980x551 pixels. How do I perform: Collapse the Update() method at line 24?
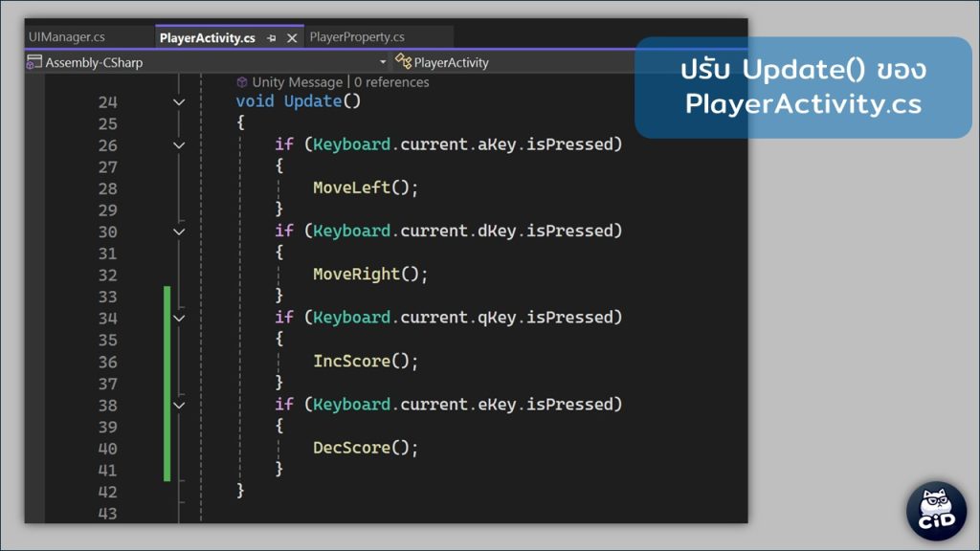pos(179,101)
